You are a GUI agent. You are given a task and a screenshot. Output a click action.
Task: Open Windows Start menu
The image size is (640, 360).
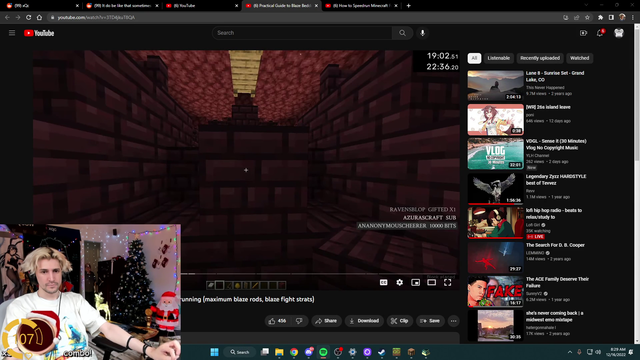tap(214, 352)
